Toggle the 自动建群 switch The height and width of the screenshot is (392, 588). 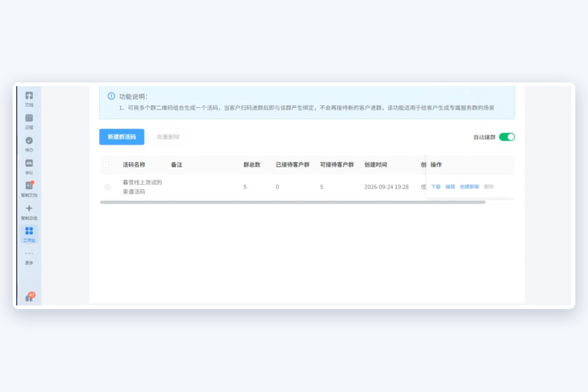[x=507, y=137]
